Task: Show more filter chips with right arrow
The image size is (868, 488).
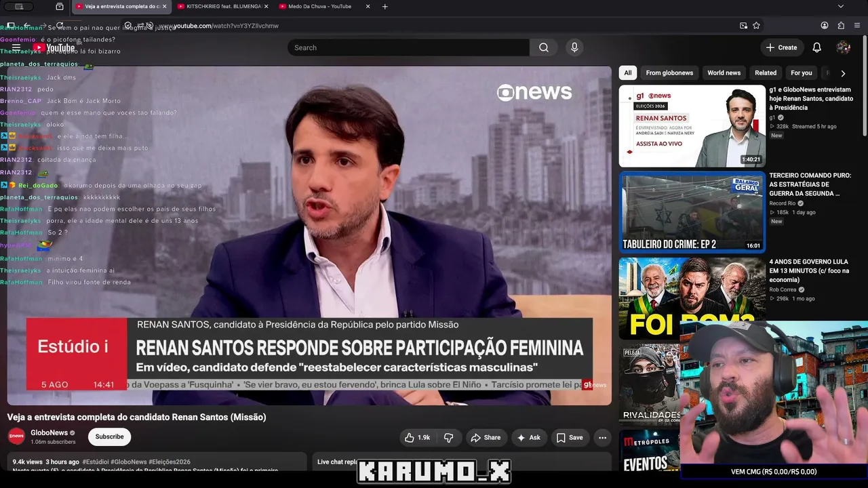Action: pos(843,73)
